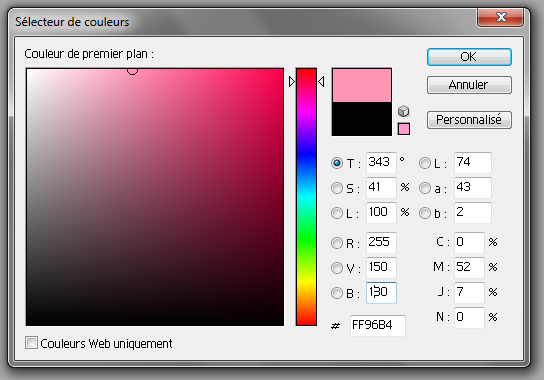Image resolution: width=544 pixels, height=380 pixels.
Task: Click the Lab L field showing 74
Action: pyautogui.click(x=473, y=162)
